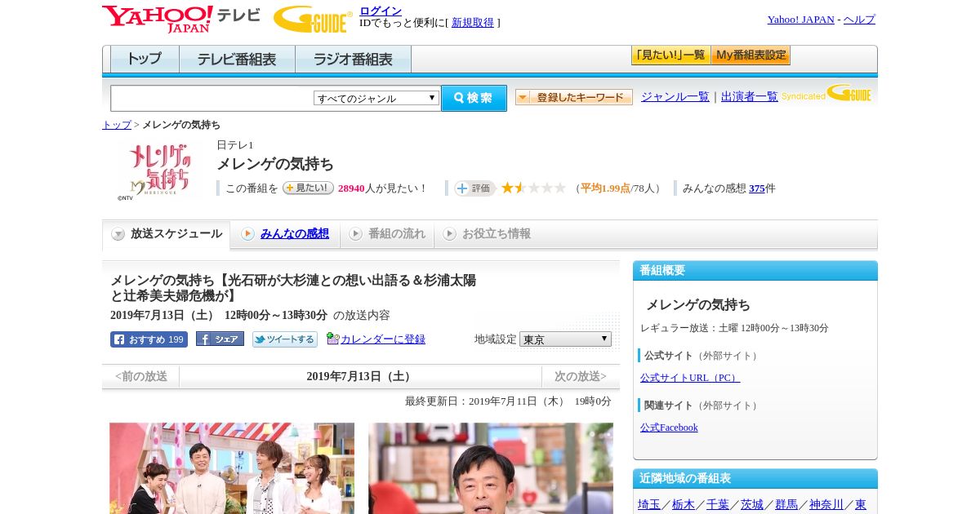Set rating at the fifth star
The image size is (980, 514).
559,188
